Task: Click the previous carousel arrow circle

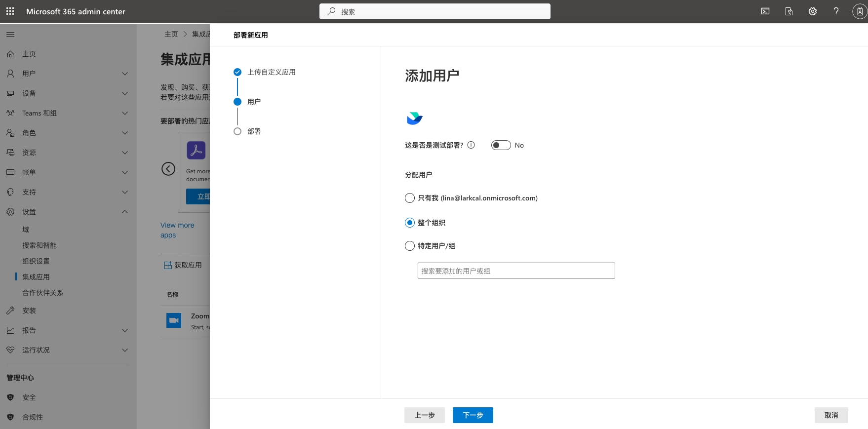Action: [x=168, y=169]
